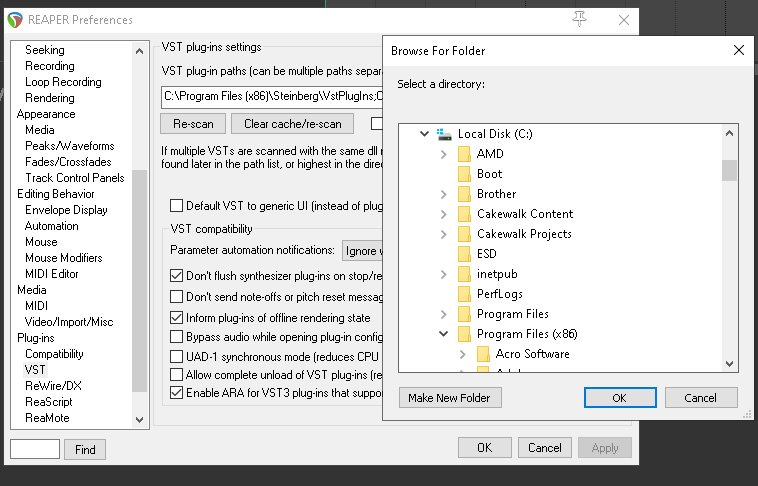Uncheck Enable ARA for VST3 plug-ins
This screenshot has width=758, height=486.
pyautogui.click(x=176, y=393)
